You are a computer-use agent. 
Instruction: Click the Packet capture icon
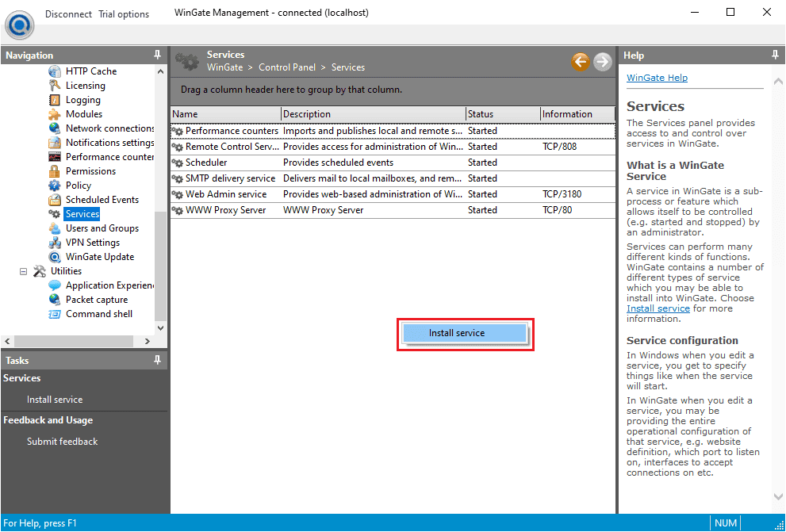(x=55, y=300)
